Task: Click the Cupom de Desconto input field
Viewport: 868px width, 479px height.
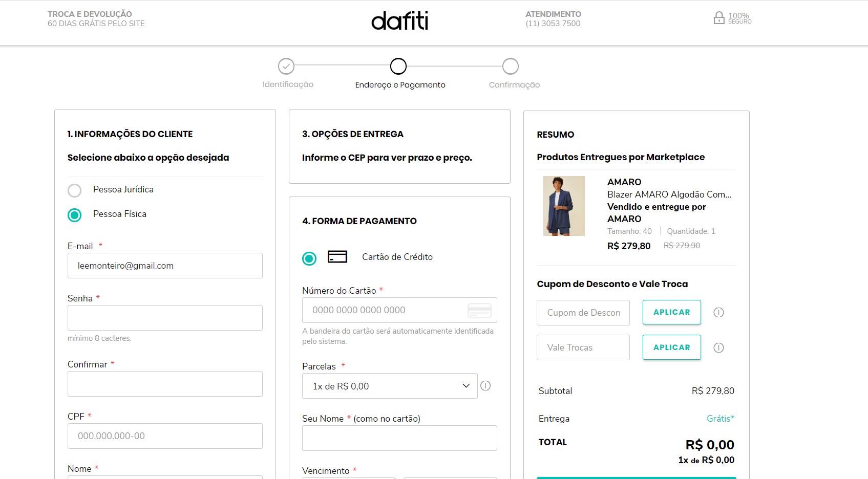Action: pyautogui.click(x=583, y=313)
